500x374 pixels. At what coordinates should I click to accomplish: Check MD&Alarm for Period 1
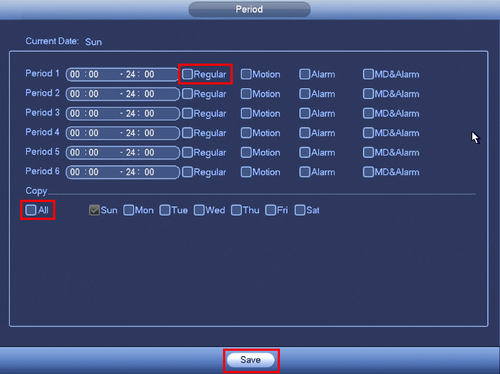tap(368, 74)
